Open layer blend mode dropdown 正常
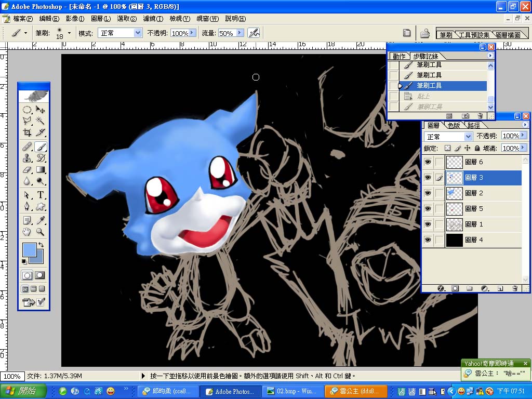 pyautogui.click(x=468, y=137)
